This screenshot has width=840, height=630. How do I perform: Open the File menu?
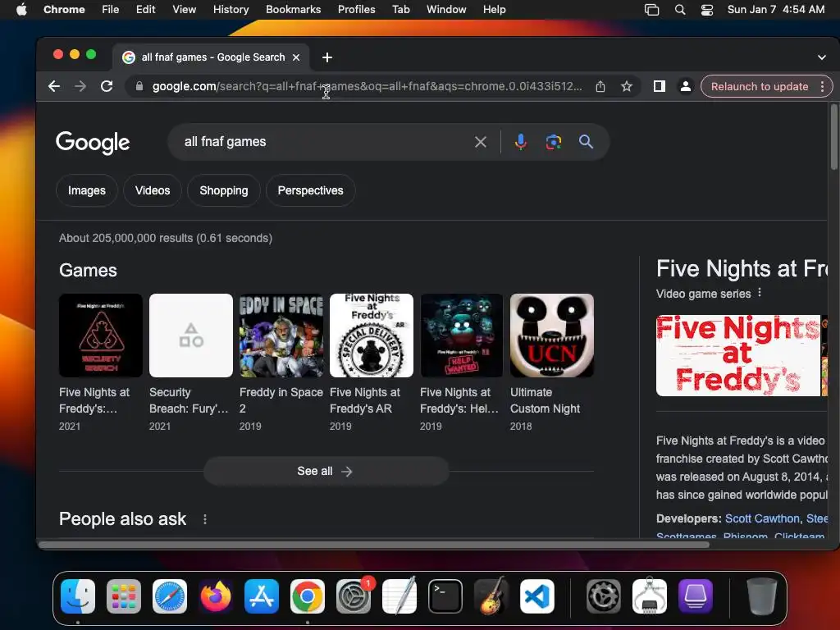(x=111, y=10)
